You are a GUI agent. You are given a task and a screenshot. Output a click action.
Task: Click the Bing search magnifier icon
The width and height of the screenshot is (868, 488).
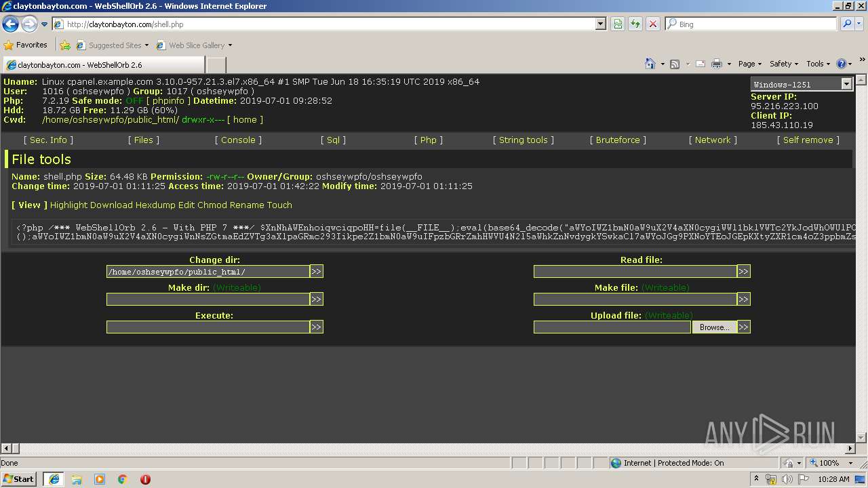846,24
